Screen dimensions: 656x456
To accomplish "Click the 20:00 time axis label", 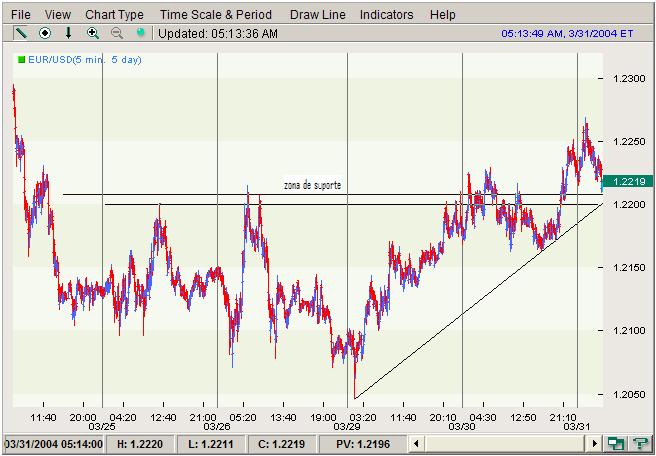I will point(83,417).
